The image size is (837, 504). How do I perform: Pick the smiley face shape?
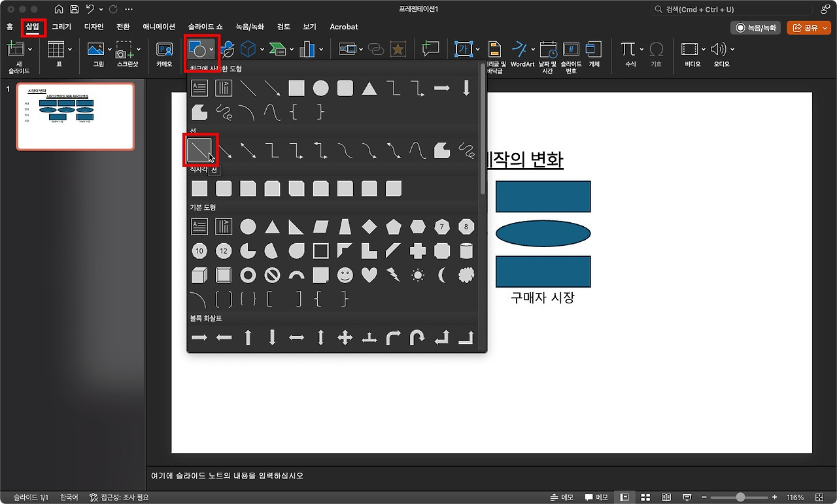tap(345, 275)
